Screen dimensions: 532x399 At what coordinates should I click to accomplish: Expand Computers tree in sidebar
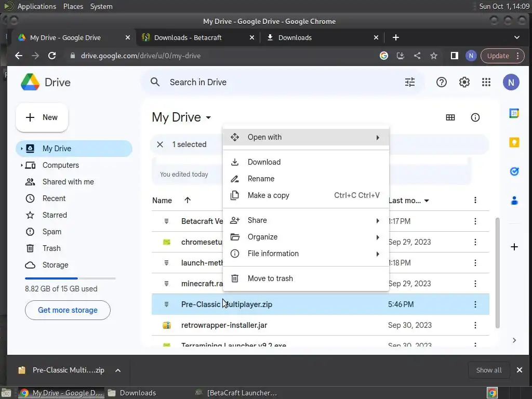coord(21,165)
